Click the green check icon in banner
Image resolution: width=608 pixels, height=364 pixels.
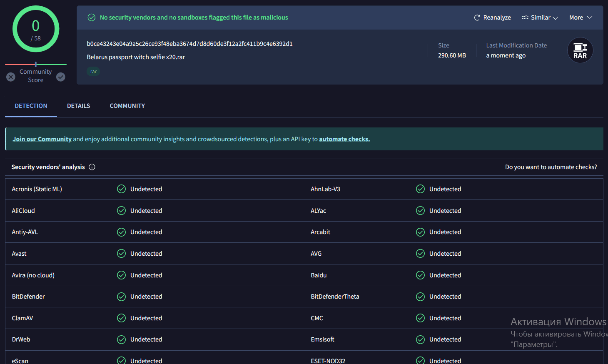[92, 17]
